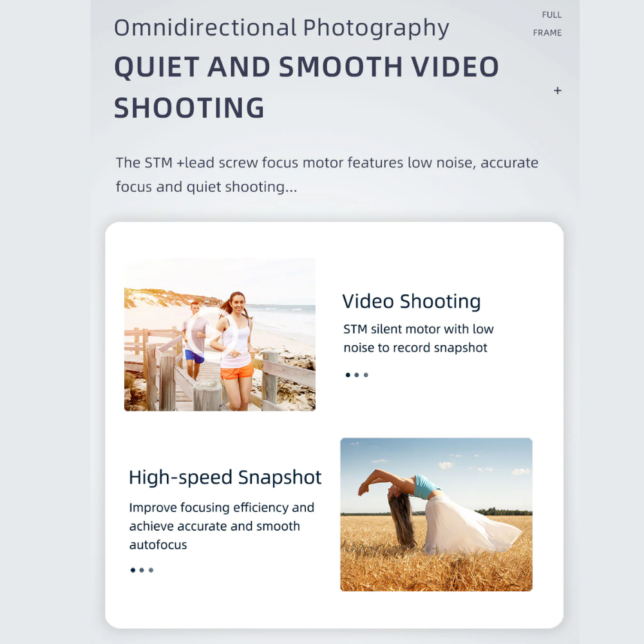Expand the ellipsis after quiet shooting
Image resolution: width=644 pixels, height=644 pixels.
click(x=291, y=188)
